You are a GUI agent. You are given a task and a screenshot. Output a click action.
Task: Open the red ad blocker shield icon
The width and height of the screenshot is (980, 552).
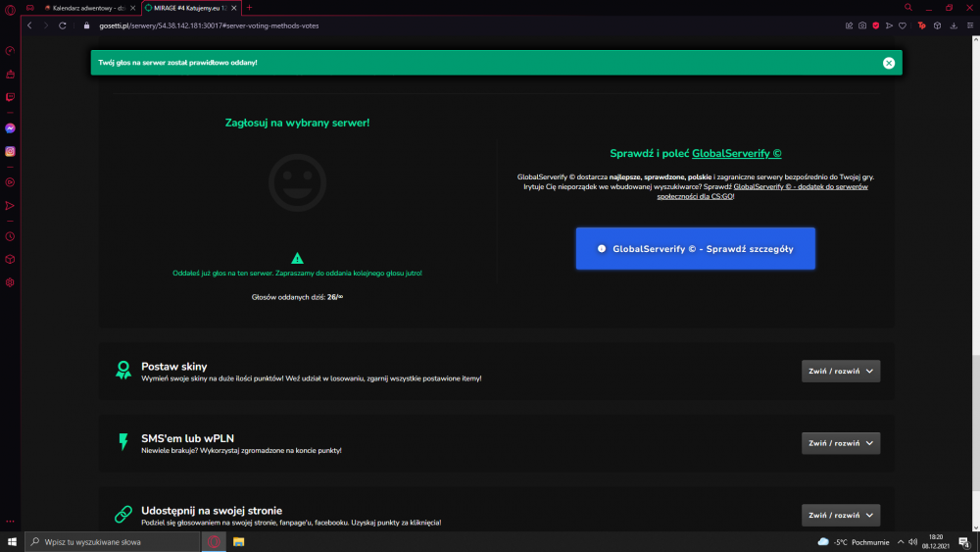(875, 25)
